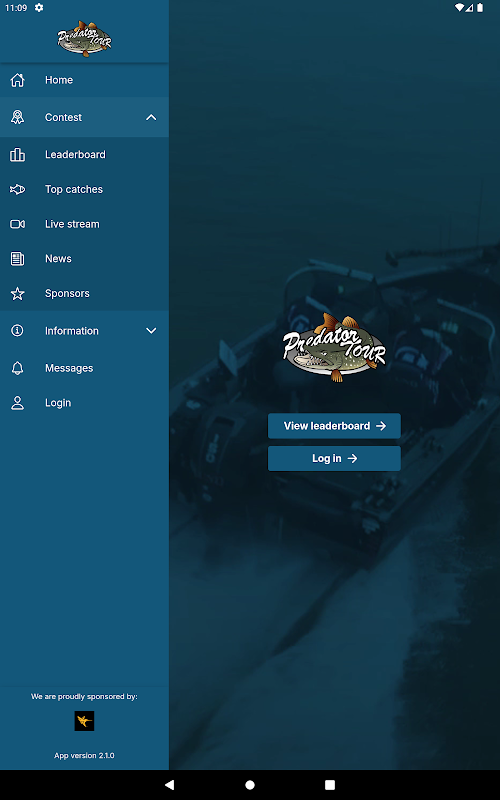Tap the Predator Tour logo in drawer header
The image size is (500, 800).
coord(84,39)
